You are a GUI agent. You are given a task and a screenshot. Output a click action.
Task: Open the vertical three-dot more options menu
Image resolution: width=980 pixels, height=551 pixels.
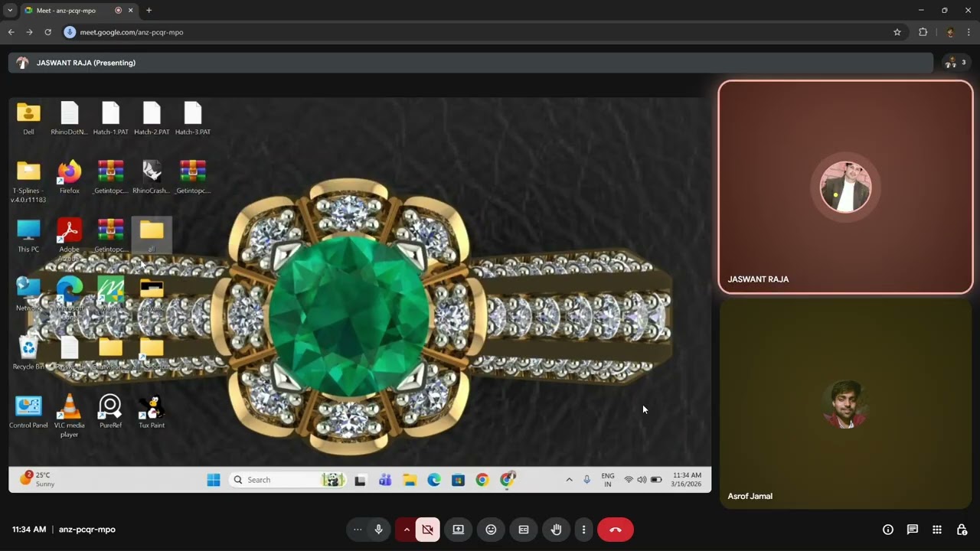[x=583, y=530]
